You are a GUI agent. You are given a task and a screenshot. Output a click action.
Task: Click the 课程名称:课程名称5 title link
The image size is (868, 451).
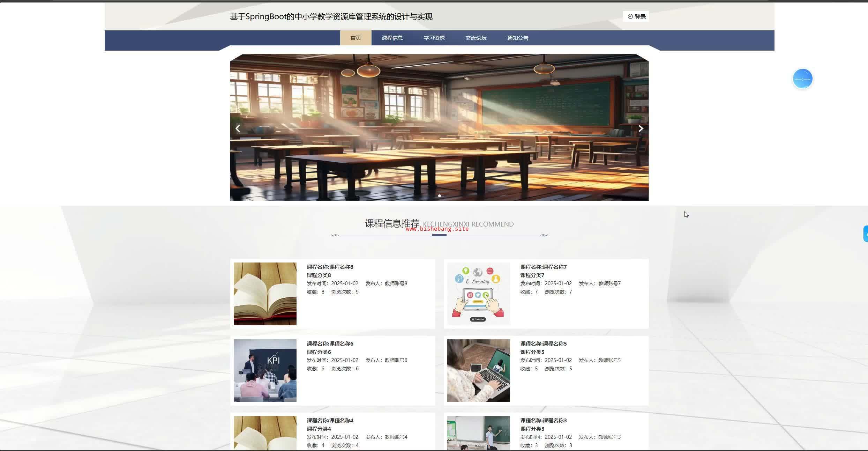[x=543, y=343]
